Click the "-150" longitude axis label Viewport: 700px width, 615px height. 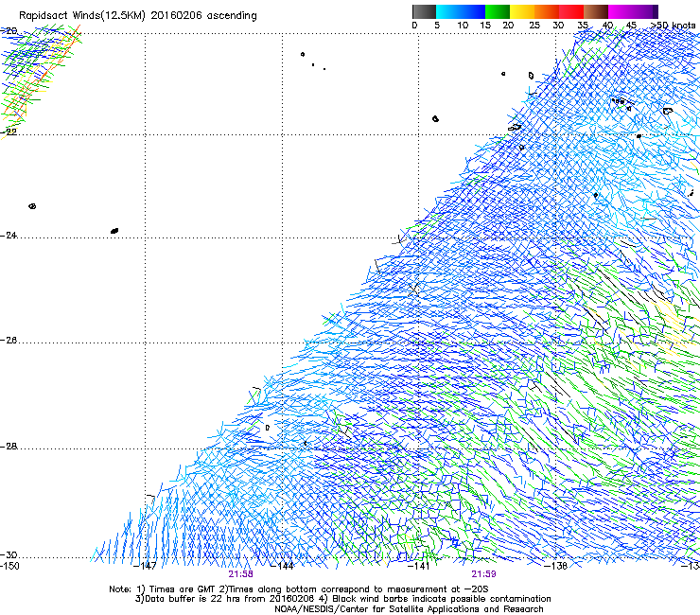9,566
